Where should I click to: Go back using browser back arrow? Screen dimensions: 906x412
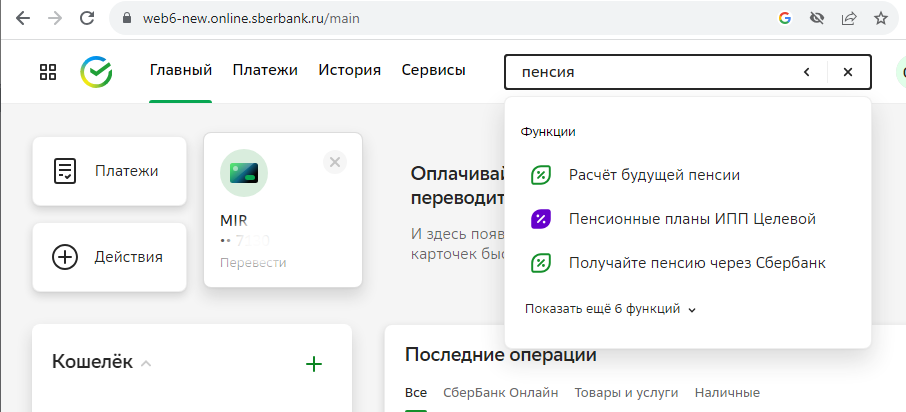(23, 18)
